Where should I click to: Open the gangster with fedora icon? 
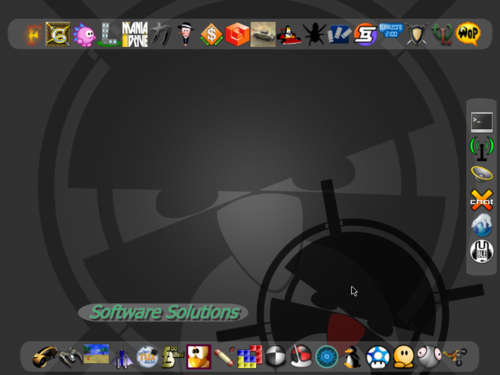point(185,34)
